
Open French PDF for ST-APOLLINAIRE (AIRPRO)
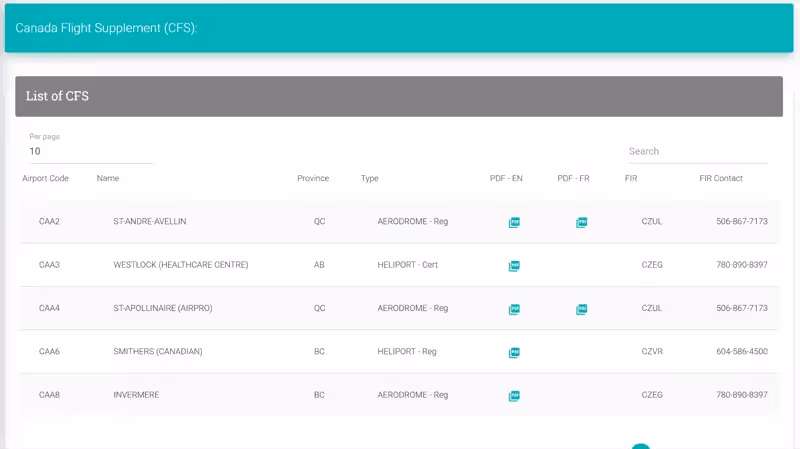point(582,309)
